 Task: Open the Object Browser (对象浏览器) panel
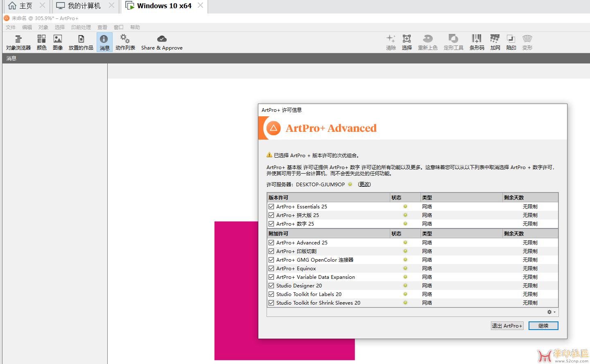coord(18,43)
